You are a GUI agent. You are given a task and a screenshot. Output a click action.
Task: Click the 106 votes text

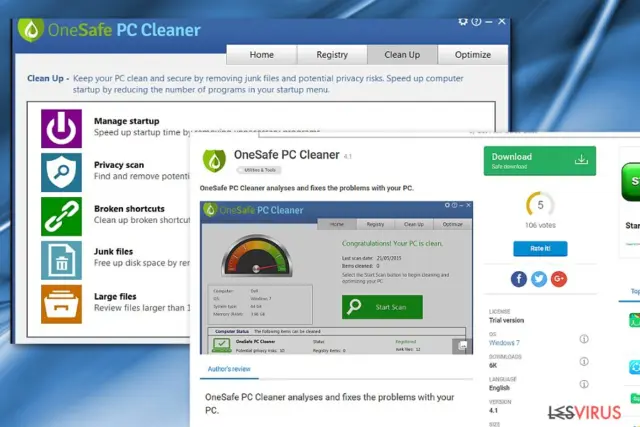tap(540, 225)
